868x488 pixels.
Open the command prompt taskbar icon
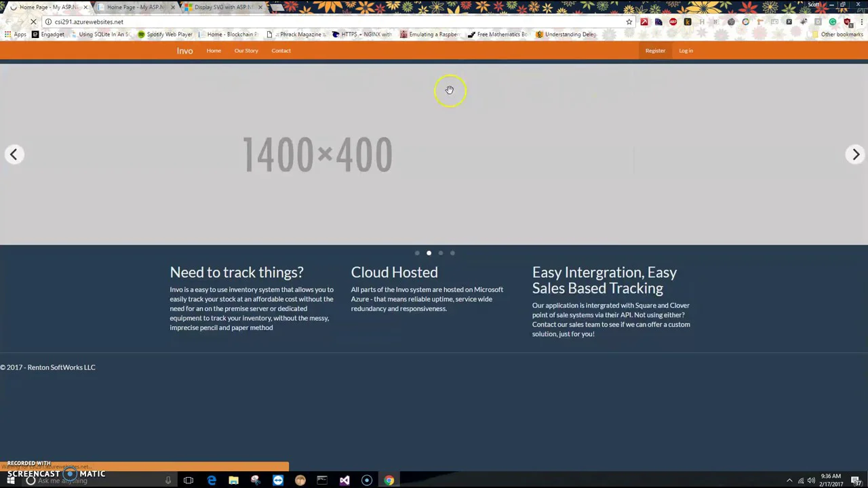(322, 481)
